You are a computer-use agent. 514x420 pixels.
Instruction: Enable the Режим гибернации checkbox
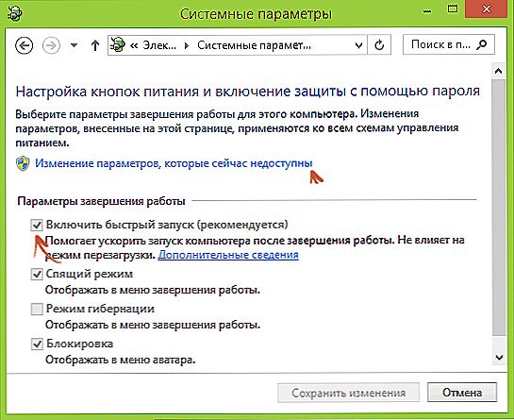pos(37,309)
